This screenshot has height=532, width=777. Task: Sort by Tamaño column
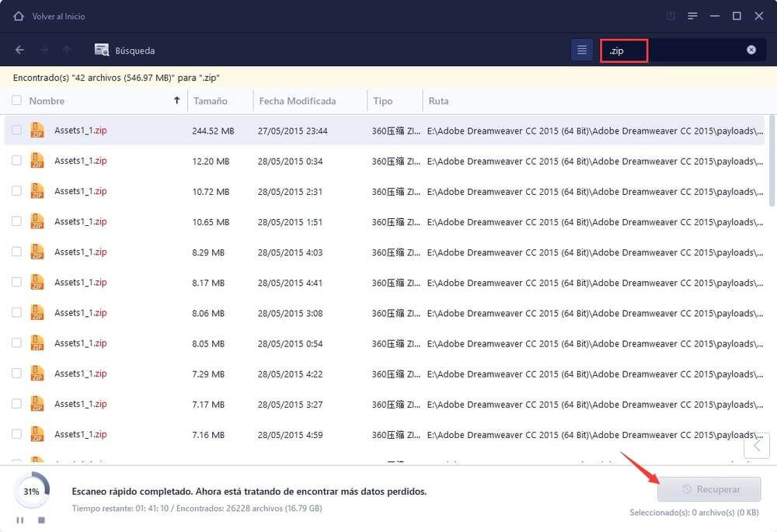210,101
